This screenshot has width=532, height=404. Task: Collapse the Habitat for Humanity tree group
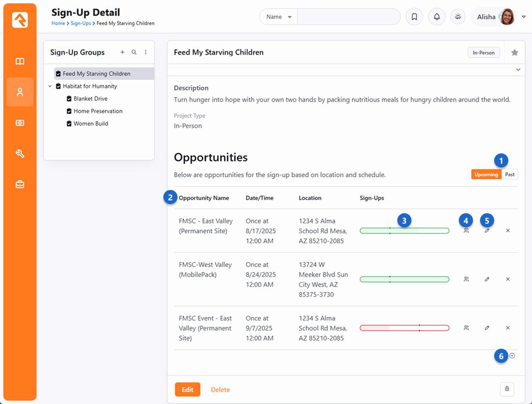pyautogui.click(x=50, y=86)
